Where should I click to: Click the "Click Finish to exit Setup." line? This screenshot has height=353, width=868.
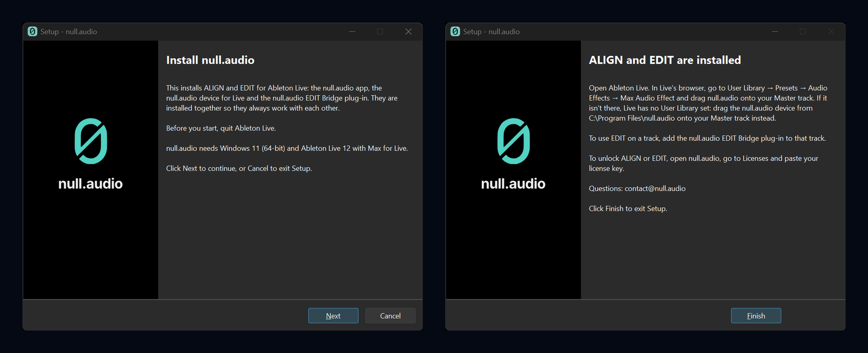(628, 209)
